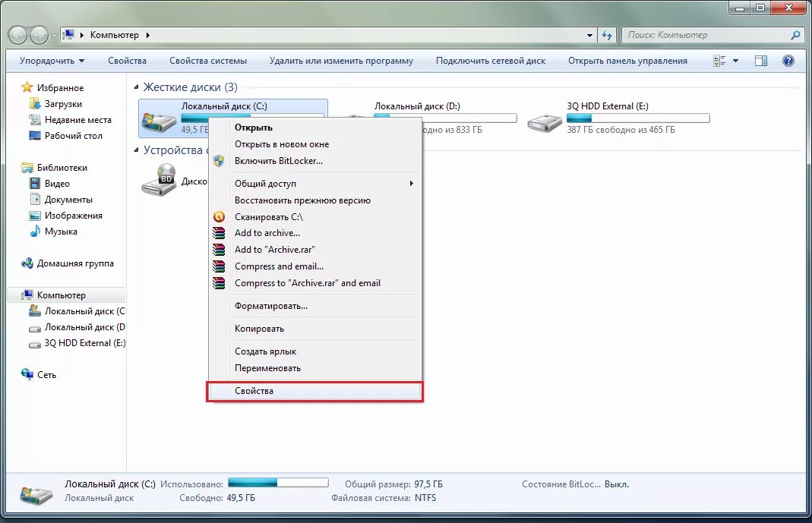This screenshot has width=812, height=523.
Task: Choose Создать ярлык menu entry
Action: (265, 351)
